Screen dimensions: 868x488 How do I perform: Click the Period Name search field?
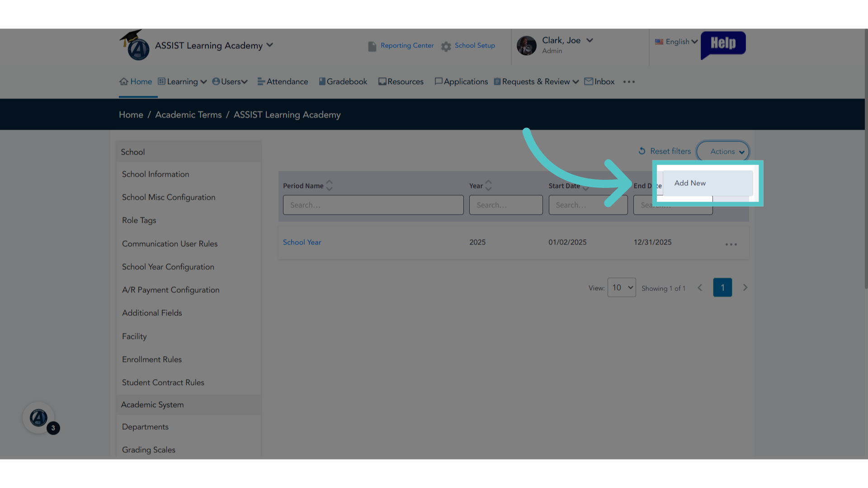[x=373, y=205]
